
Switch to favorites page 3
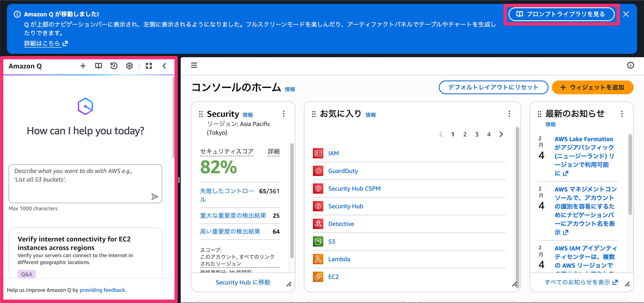click(477, 134)
